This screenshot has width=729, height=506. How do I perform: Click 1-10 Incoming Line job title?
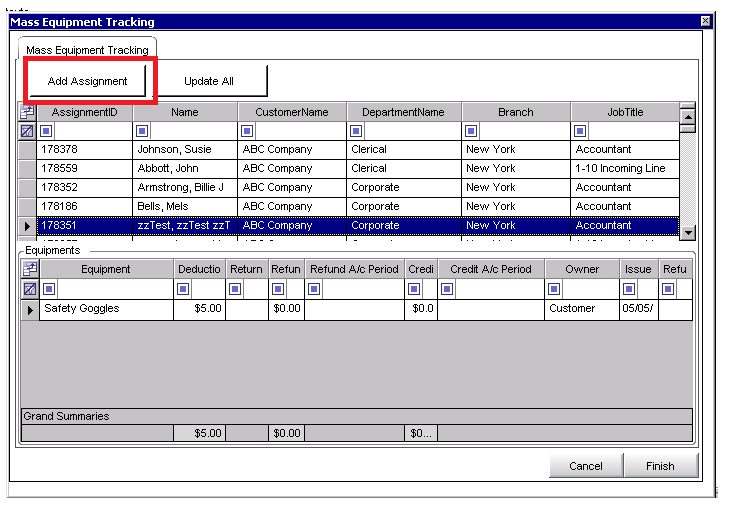coord(625,169)
